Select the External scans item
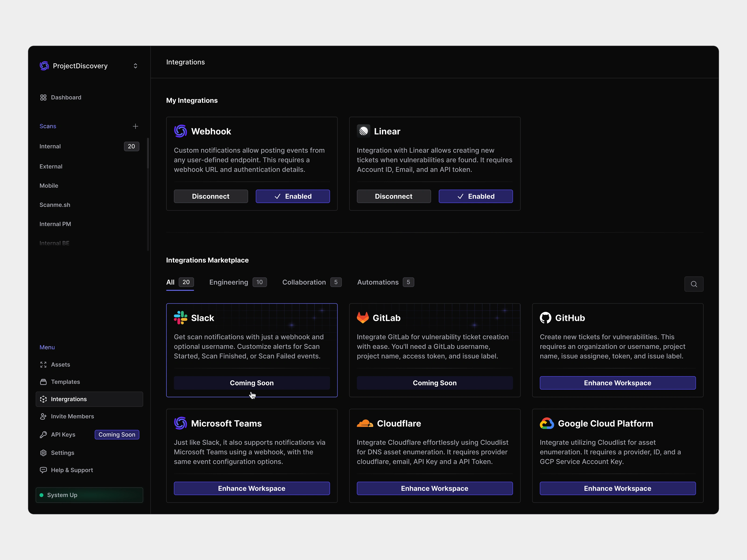 (51, 166)
